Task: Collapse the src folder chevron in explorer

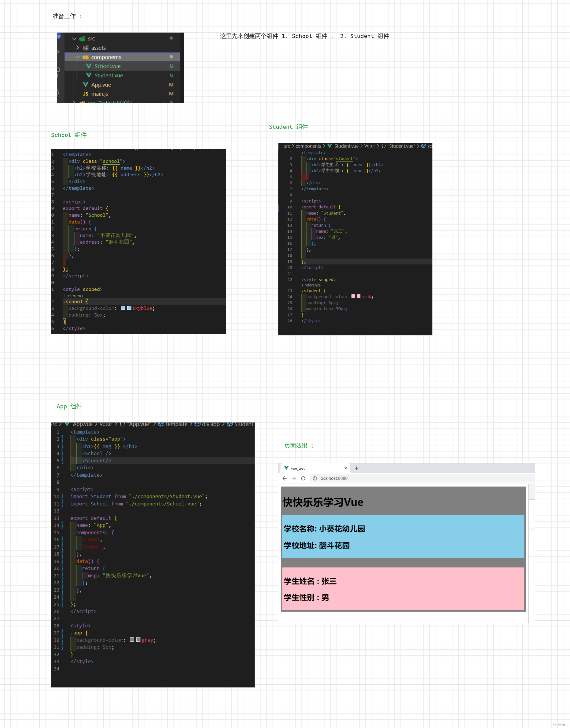Action: click(x=74, y=39)
